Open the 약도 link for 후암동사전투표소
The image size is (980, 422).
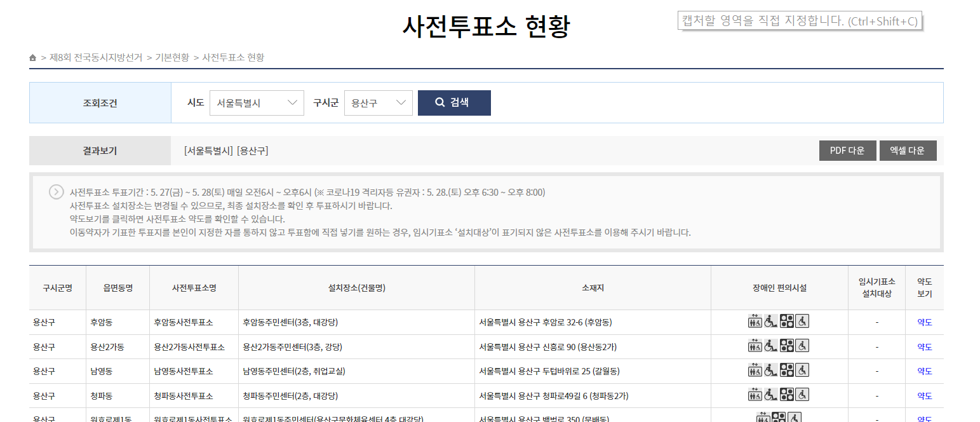point(925,321)
